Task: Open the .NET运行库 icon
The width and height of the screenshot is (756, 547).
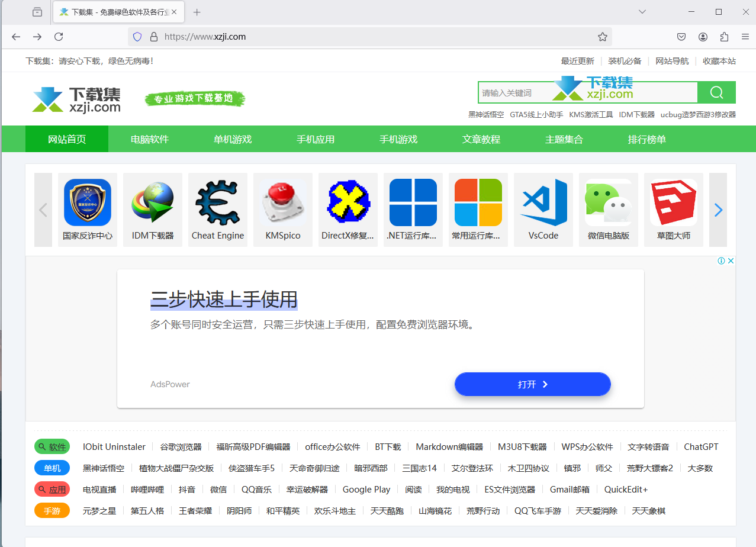Action: click(x=413, y=202)
